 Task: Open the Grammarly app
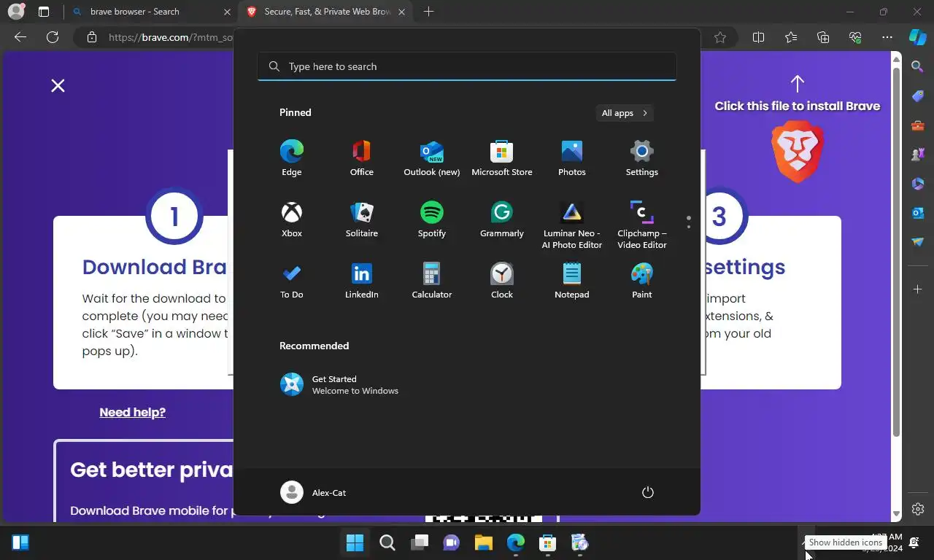[501, 219]
